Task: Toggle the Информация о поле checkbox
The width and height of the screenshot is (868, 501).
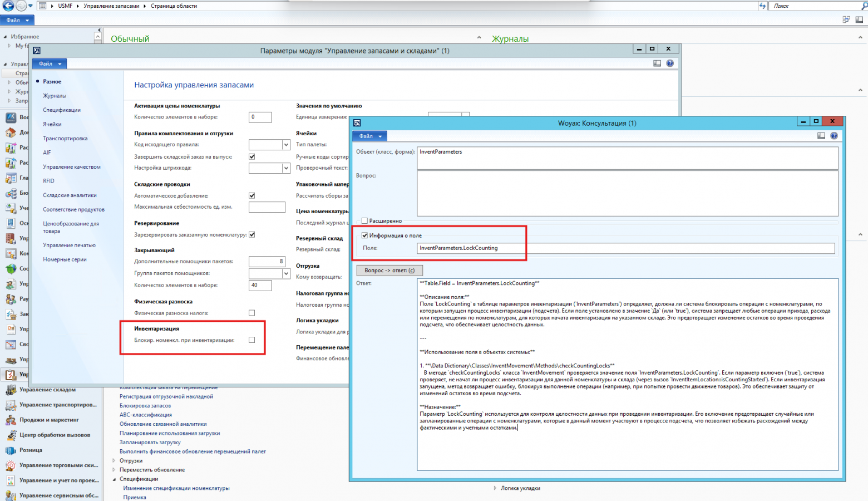Action: coord(365,235)
